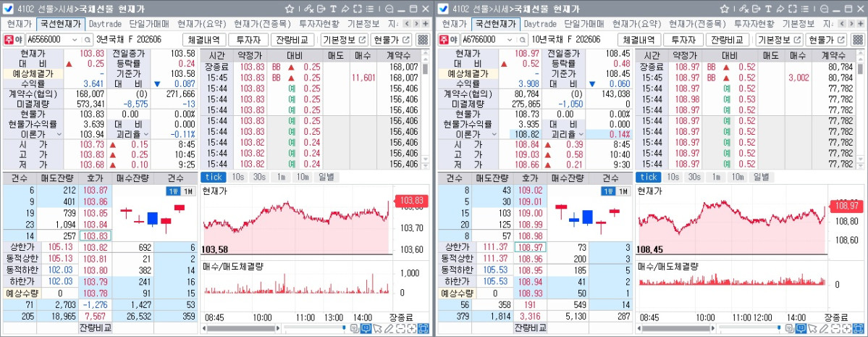
Task: Click unlink icon in right window title bar
Action: (743, 9)
